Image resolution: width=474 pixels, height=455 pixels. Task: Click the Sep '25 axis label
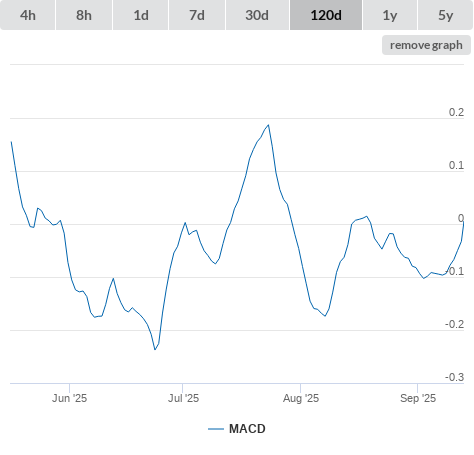pyautogui.click(x=418, y=398)
